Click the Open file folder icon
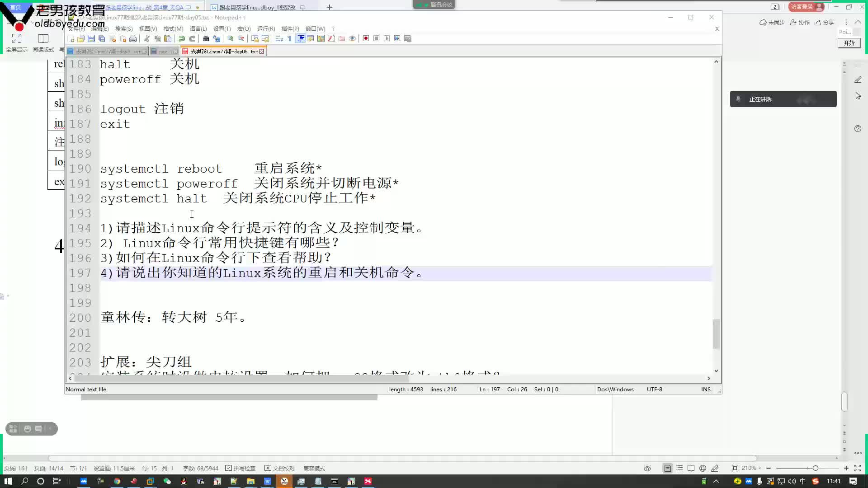Screen dimensions: 868x488 (81, 38)
